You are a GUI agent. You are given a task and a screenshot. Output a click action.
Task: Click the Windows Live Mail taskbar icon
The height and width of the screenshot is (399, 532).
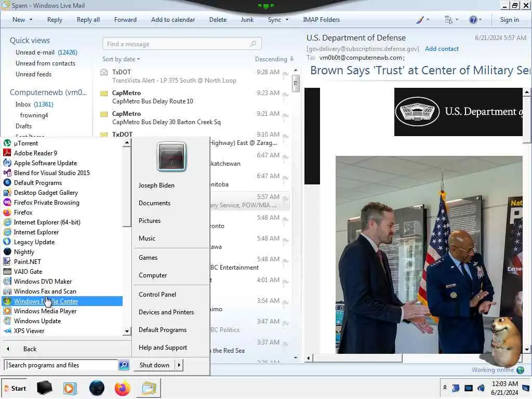click(149, 388)
